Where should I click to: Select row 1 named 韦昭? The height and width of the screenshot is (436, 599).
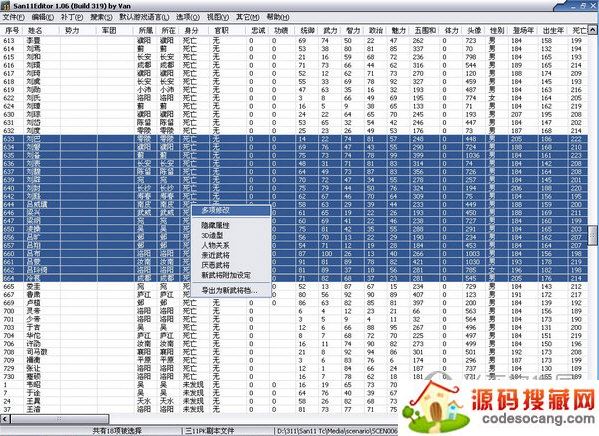pos(199,385)
